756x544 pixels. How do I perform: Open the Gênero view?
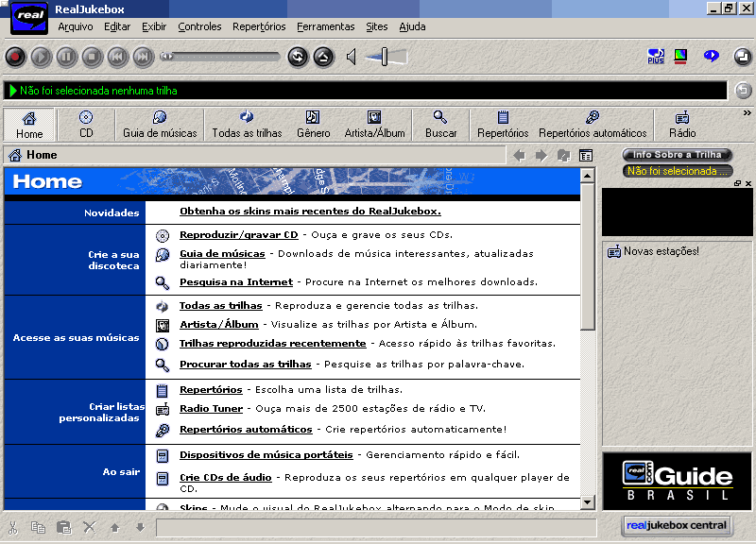pyautogui.click(x=313, y=124)
